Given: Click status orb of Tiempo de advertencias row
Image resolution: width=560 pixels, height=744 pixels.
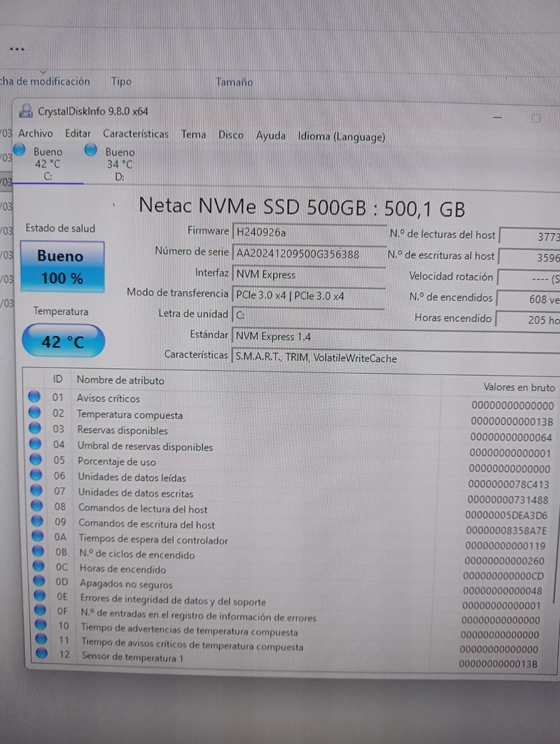Looking at the screenshot, I should (x=41, y=624).
